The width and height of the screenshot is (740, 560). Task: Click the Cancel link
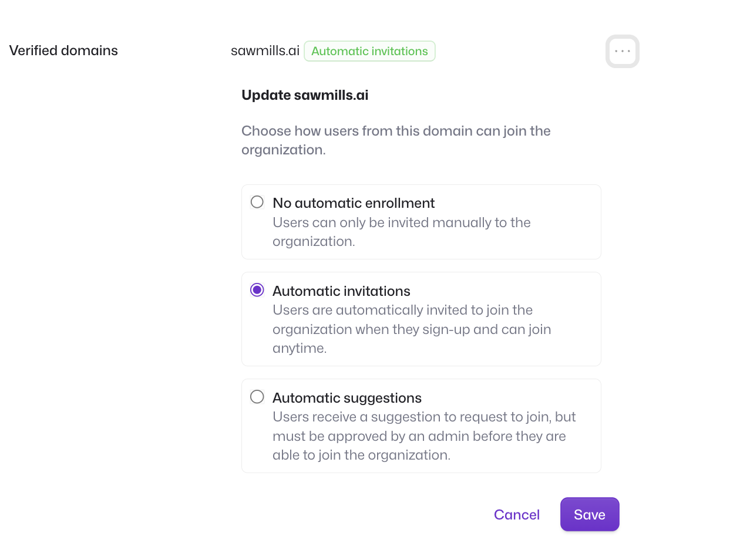[517, 515]
